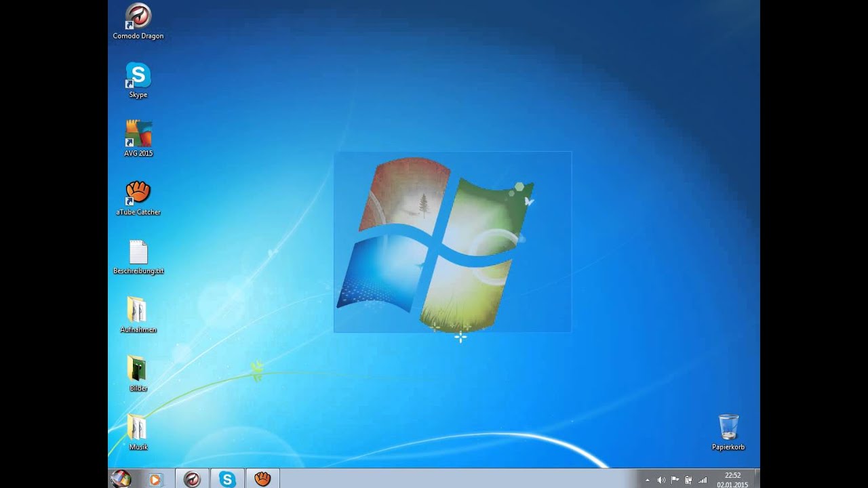Select the Skype desktop shortcut
The image size is (868, 488).
pyautogui.click(x=138, y=81)
